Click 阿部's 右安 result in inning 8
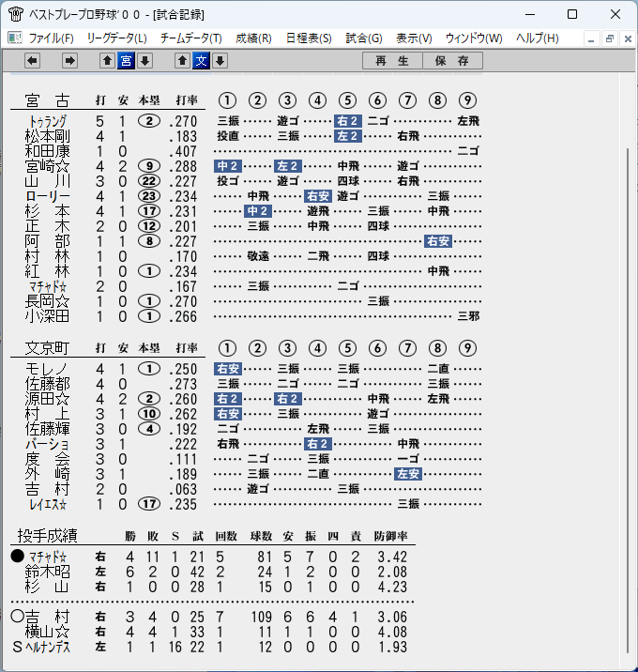638x672 pixels. pos(437,241)
